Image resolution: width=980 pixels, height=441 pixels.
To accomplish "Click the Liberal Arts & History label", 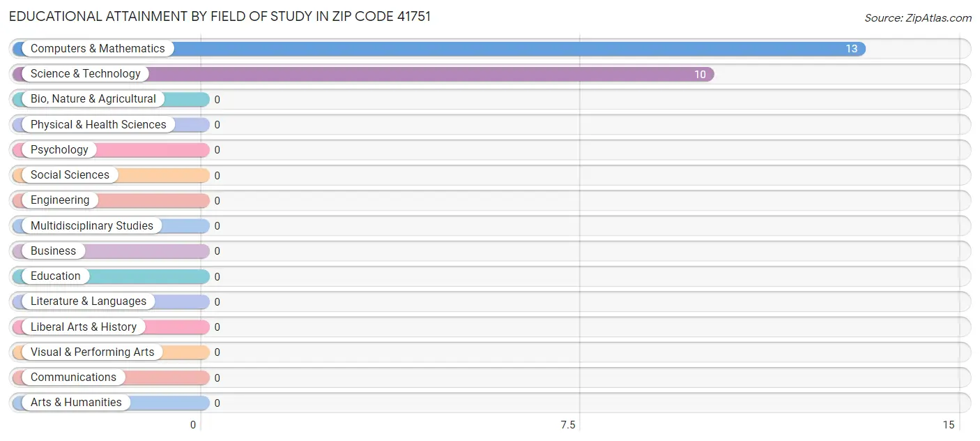I will click(84, 327).
